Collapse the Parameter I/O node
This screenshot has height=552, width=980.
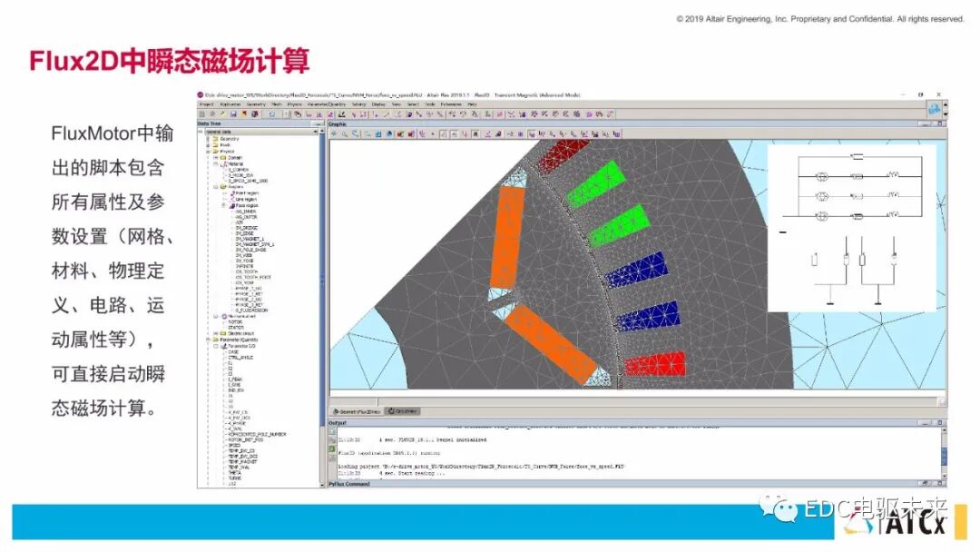(216, 346)
